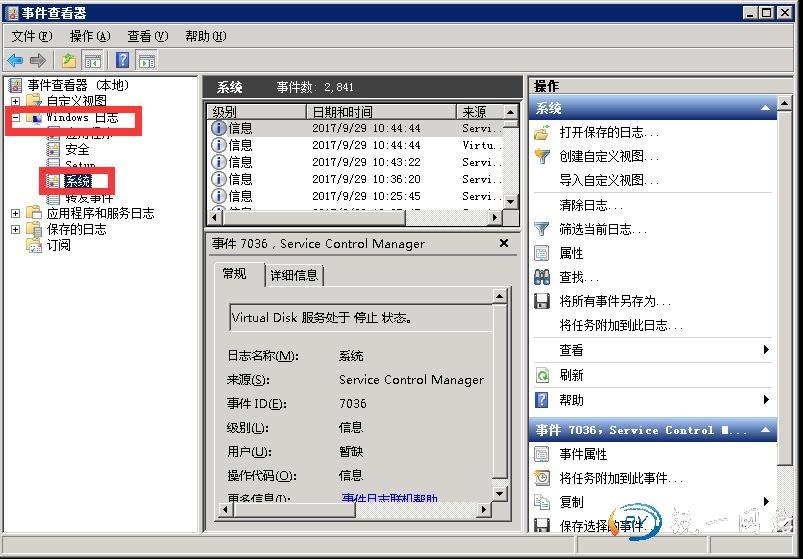The width and height of the screenshot is (803, 559).
Task: Expand the 应用程序和服务日志 node
Action: coord(15,213)
